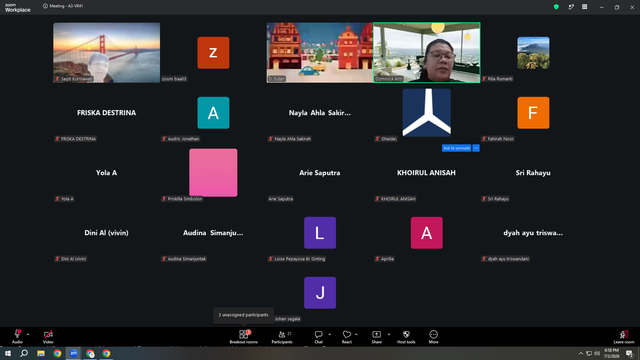Open Host tools shield menu

point(406,336)
